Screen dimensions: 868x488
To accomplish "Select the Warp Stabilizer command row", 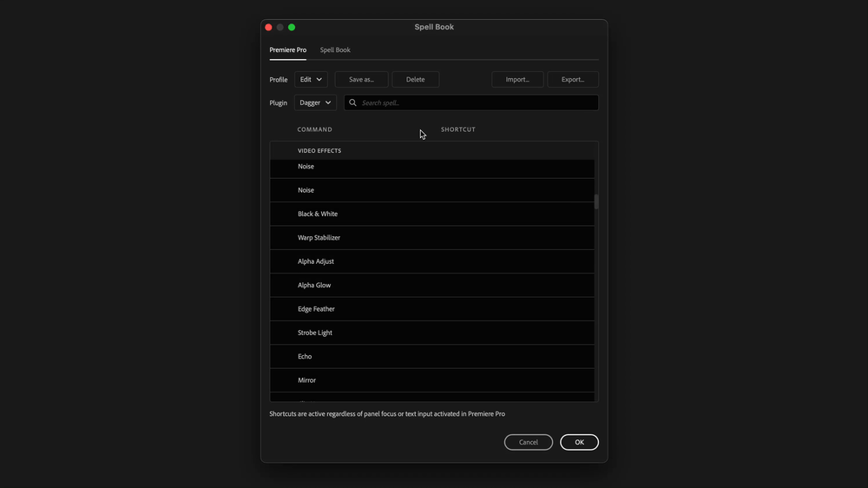I will (x=431, y=238).
